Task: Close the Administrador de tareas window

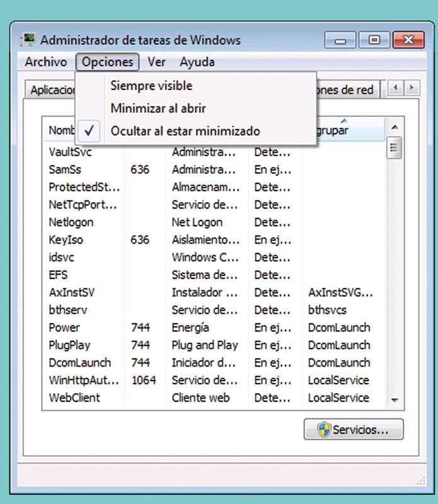Action: pyautogui.click(x=408, y=40)
